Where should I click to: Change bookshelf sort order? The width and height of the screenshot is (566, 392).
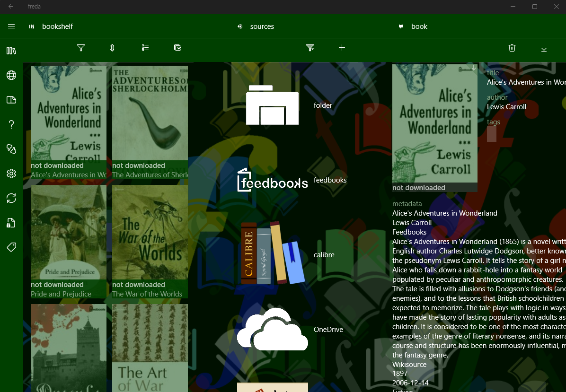click(112, 48)
